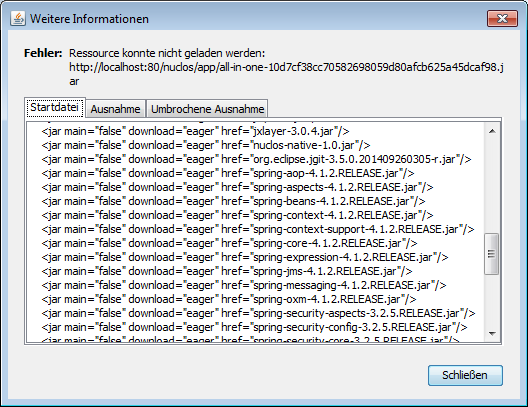Click the jxlayer-3.0.4.jar line

point(195,131)
